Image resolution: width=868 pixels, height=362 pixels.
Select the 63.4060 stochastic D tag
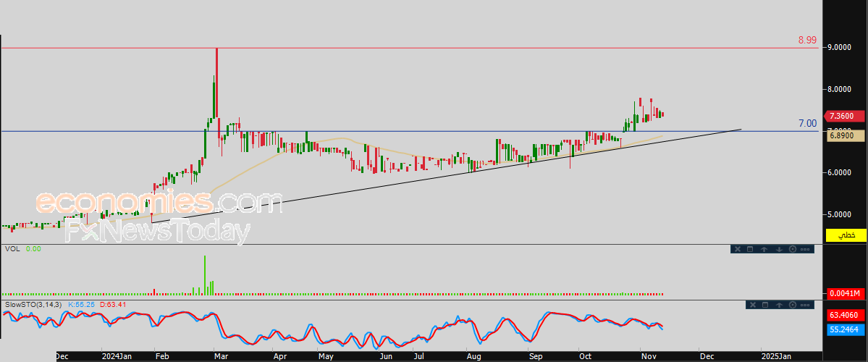click(846, 316)
